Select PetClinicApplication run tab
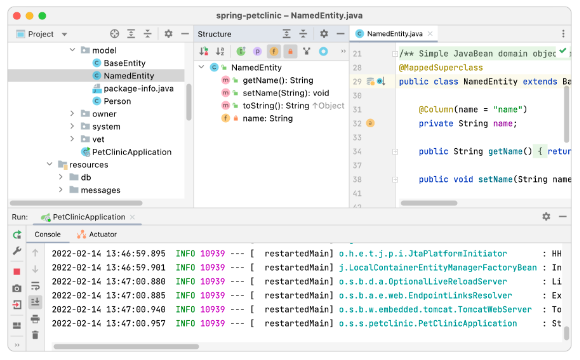 [89, 217]
